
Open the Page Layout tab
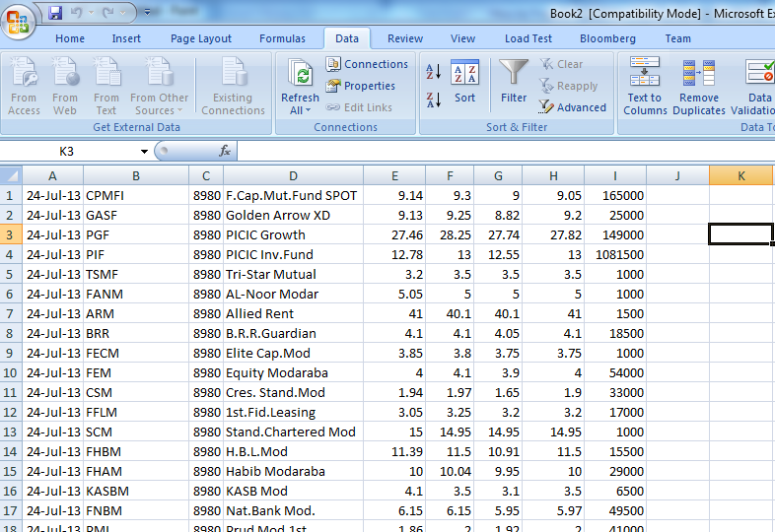click(201, 38)
